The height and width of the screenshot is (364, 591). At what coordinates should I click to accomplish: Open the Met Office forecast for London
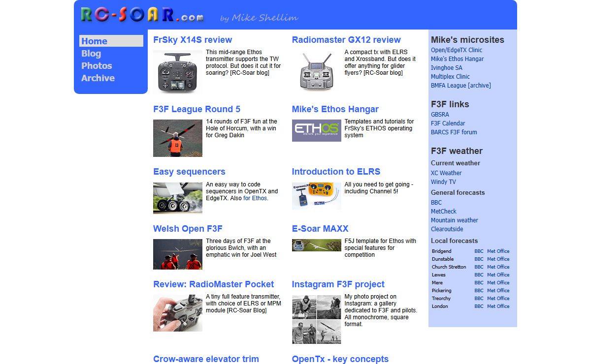click(x=498, y=306)
